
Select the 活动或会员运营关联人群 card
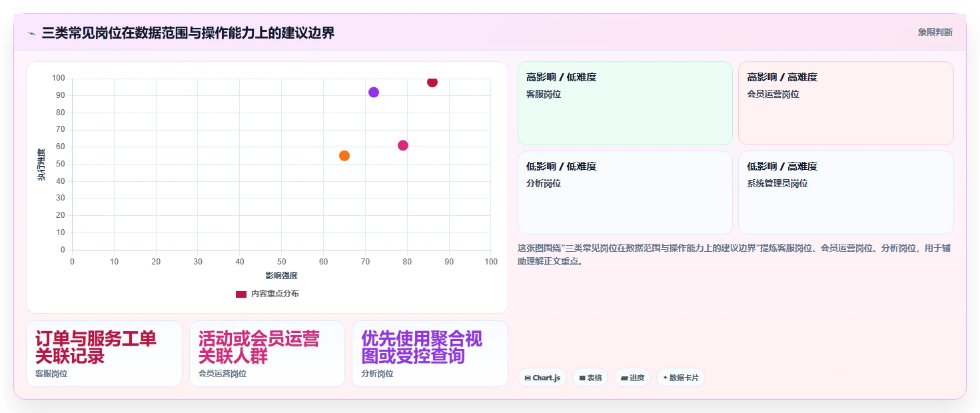coord(267,354)
